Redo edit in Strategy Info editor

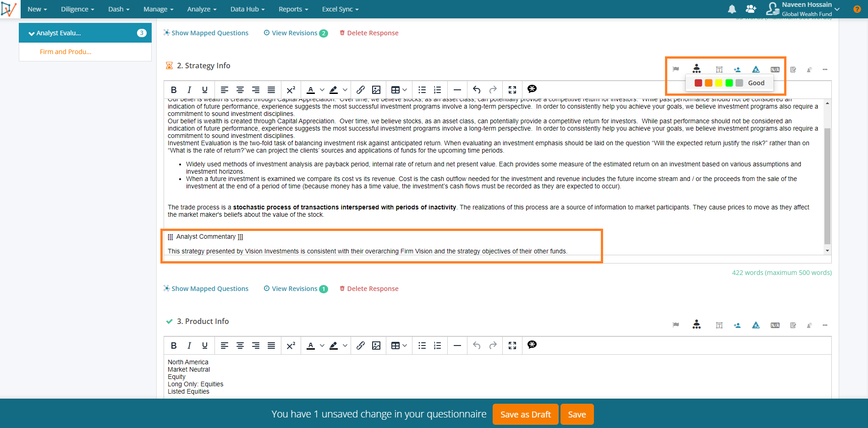pyautogui.click(x=493, y=90)
